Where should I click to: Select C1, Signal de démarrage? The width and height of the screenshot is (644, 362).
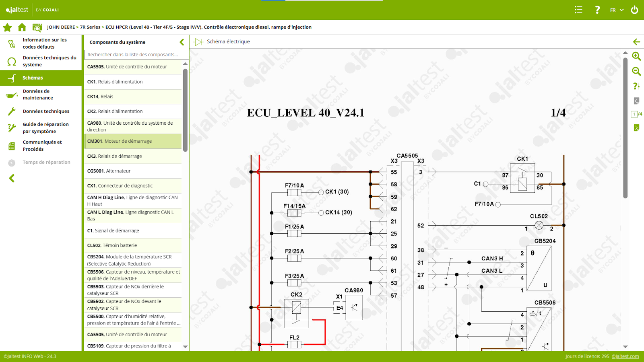(x=133, y=230)
